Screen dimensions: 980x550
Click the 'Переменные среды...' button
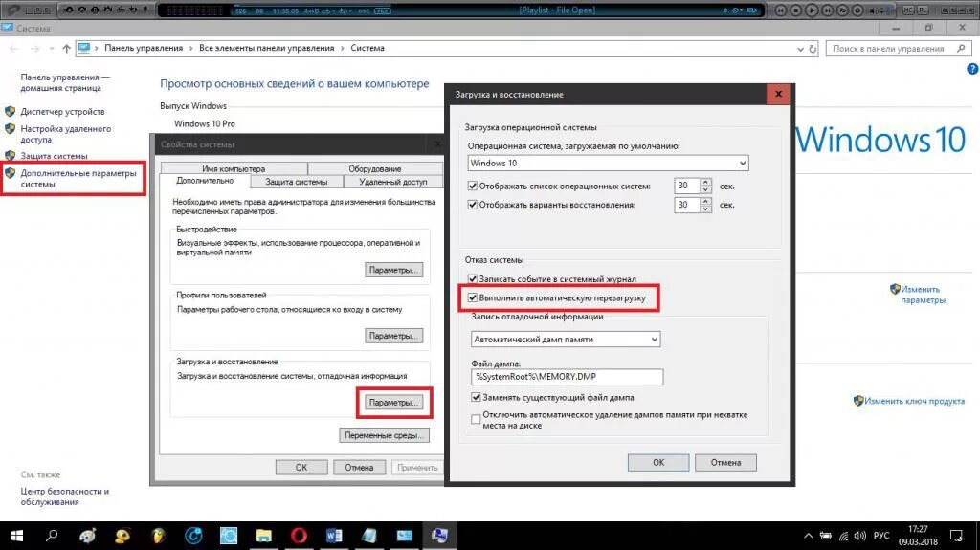pos(384,435)
